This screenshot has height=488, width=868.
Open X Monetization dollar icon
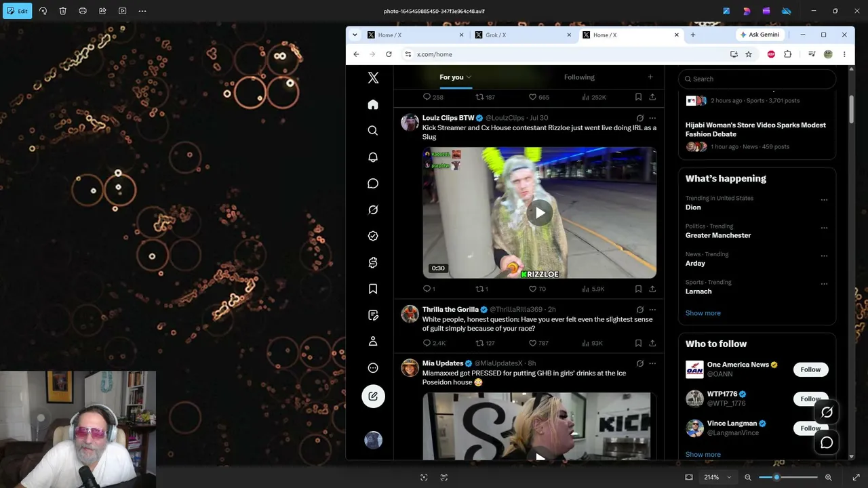pos(373,262)
